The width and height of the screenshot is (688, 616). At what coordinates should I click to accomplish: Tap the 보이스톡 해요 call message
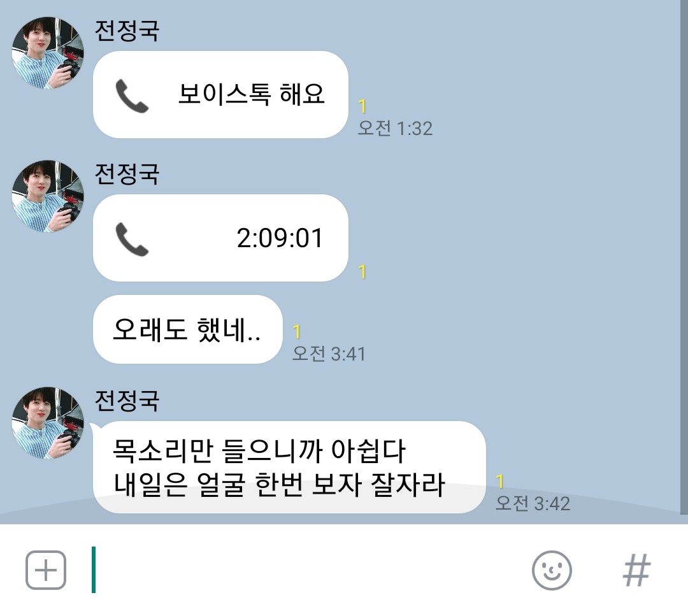(x=220, y=94)
